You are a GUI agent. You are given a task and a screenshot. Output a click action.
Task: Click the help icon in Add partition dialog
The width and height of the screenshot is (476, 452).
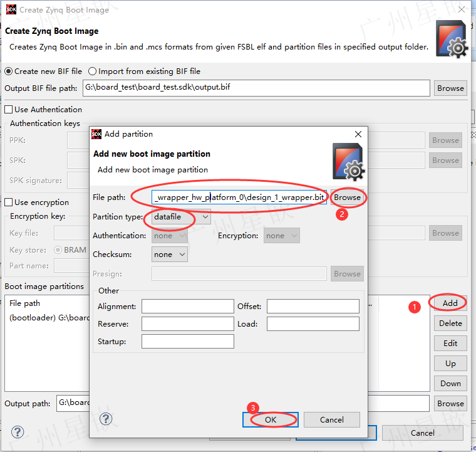pos(106,419)
